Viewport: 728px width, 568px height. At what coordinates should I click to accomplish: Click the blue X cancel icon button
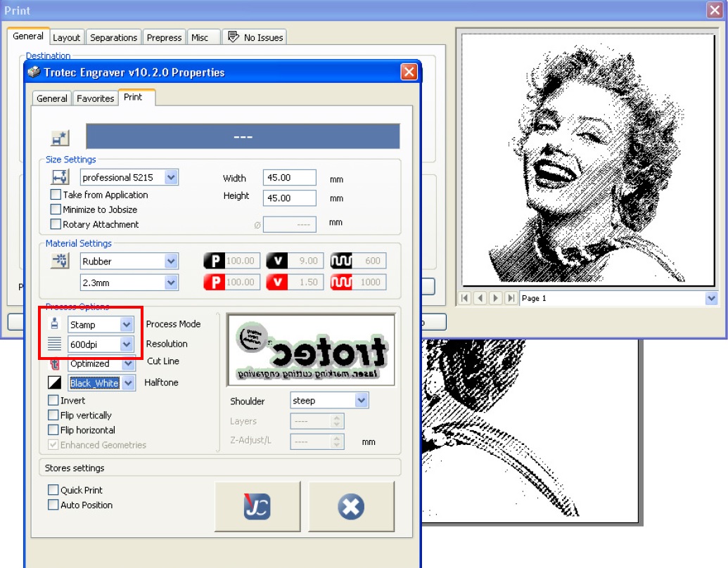pyautogui.click(x=351, y=506)
